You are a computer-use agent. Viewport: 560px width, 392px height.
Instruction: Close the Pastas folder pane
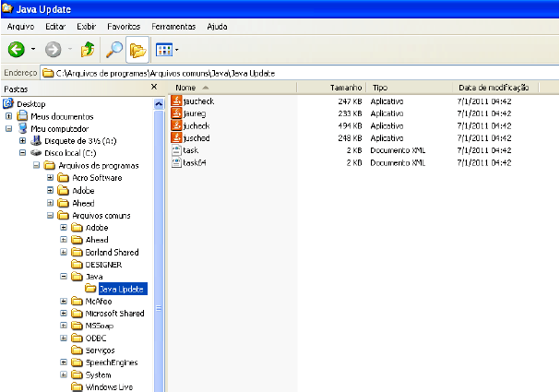[x=154, y=87]
